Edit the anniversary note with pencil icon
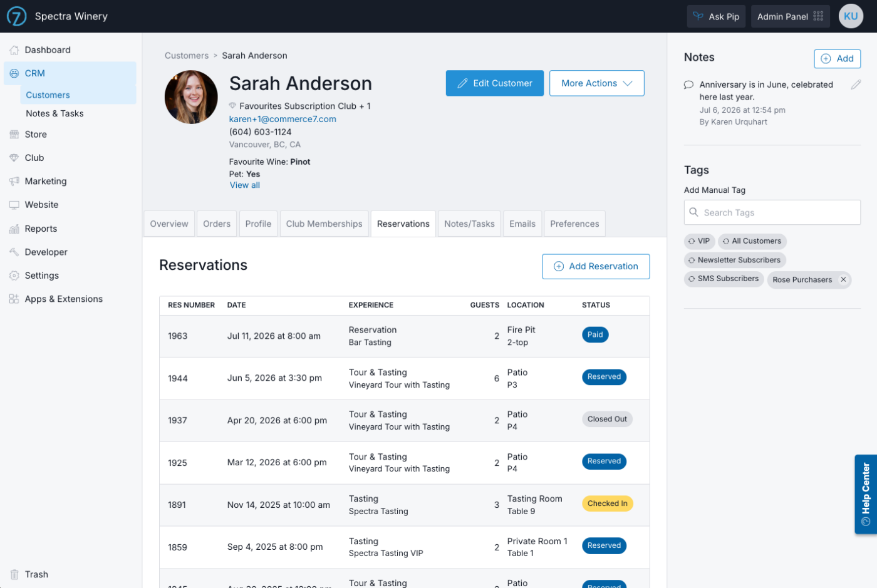The width and height of the screenshot is (877, 588). click(856, 85)
